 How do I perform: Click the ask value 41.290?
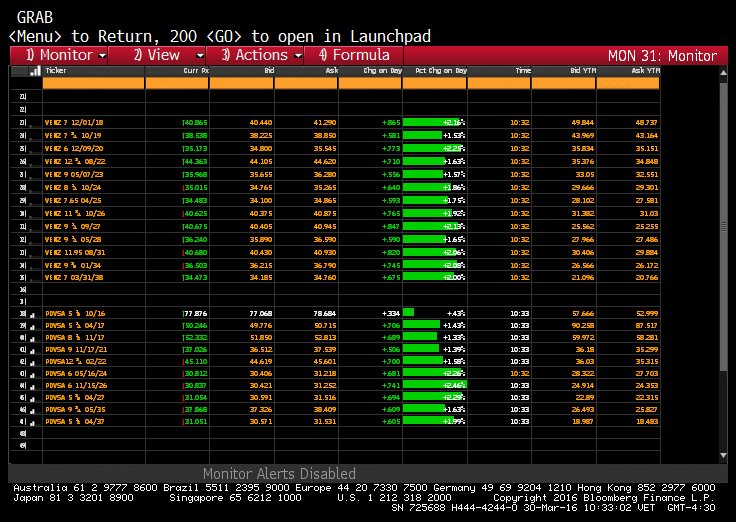pyautogui.click(x=325, y=123)
